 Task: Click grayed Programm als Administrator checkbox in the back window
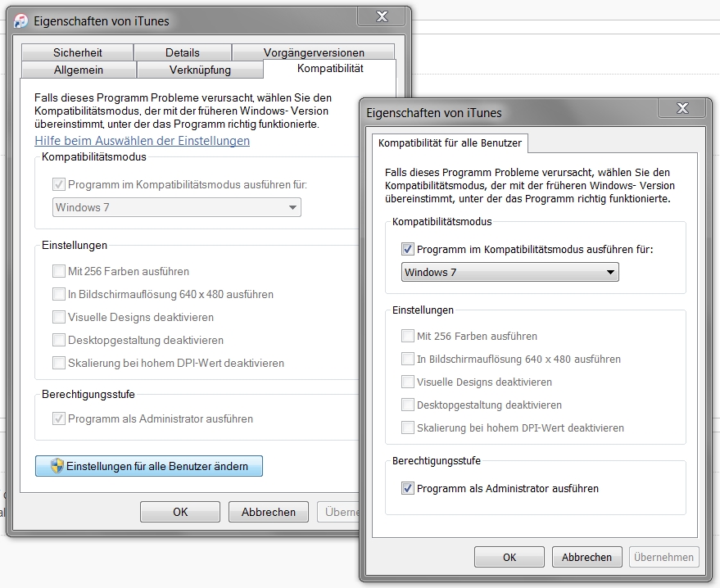59,418
